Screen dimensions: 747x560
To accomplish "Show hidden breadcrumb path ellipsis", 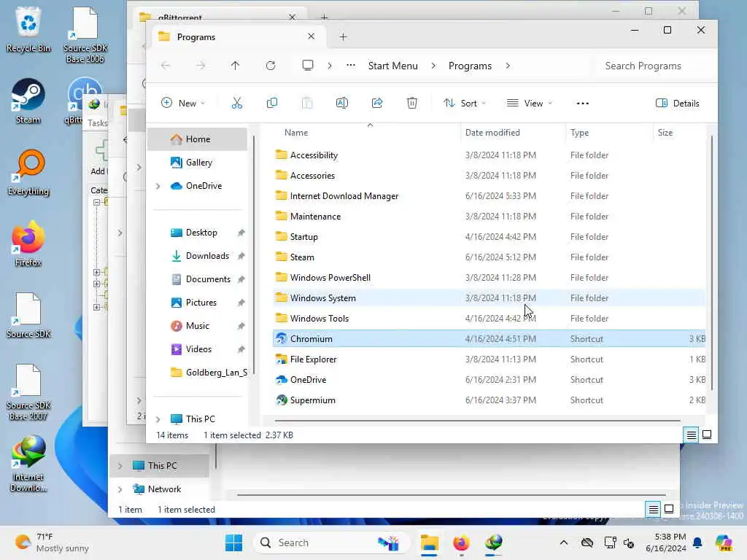I will [x=351, y=65].
